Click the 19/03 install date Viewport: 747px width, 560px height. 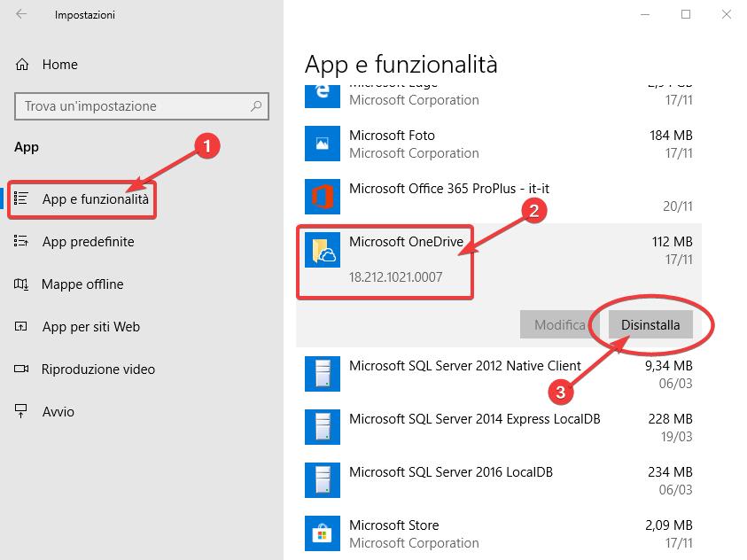coord(676,437)
